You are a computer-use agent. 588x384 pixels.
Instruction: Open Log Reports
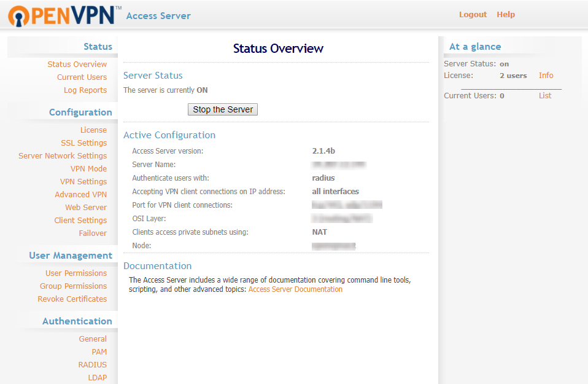tap(85, 90)
